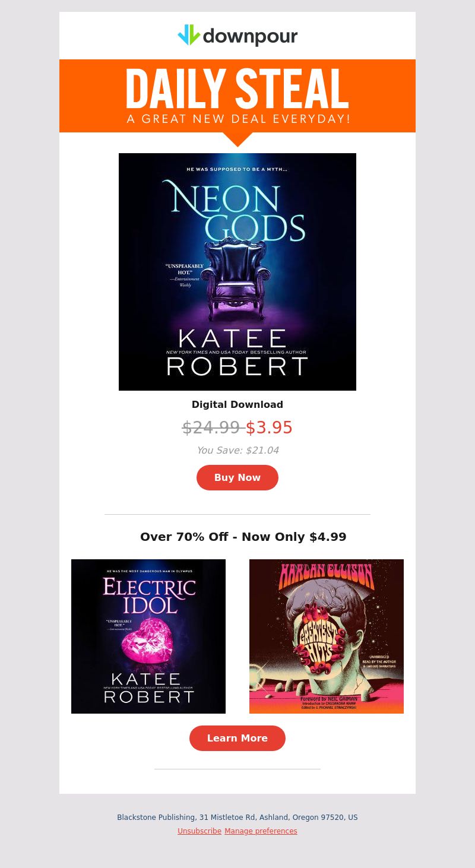The image size is (475, 868).
Task: Open the Electric Idol cover image
Action: click(x=148, y=636)
